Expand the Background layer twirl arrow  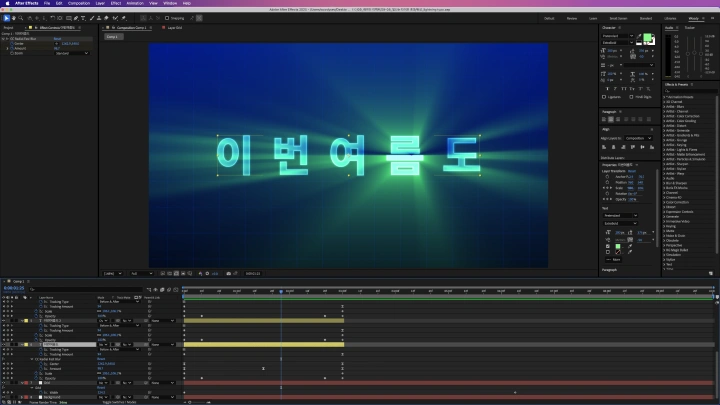point(22,397)
